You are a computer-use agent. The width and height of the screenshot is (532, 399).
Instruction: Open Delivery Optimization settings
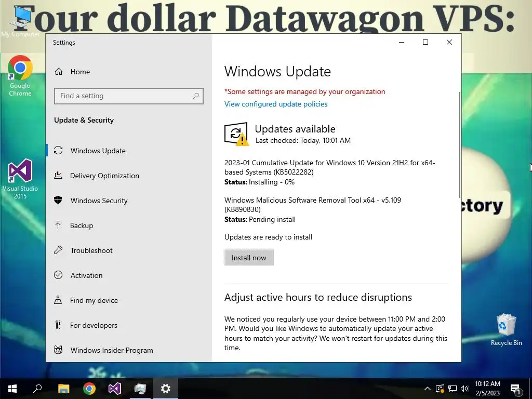click(x=104, y=176)
